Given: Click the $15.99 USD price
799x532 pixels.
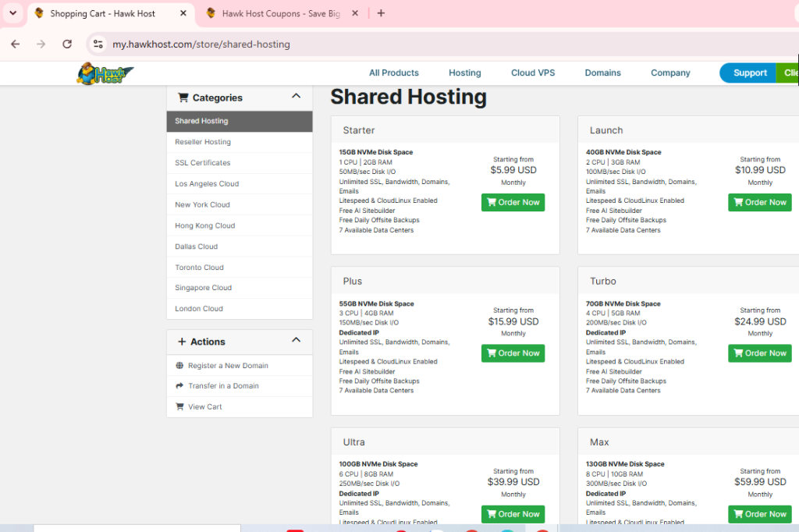Looking at the screenshot, I should pyautogui.click(x=513, y=321).
